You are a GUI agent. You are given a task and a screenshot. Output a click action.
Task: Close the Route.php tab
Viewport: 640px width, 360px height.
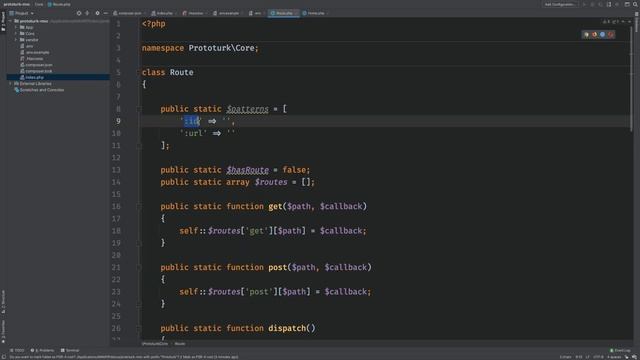(296, 13)
